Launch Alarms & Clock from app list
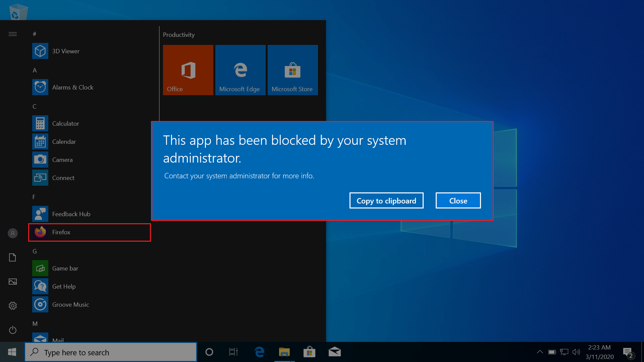Image resolution: width=644 pixels, height=362 pixels. pyautogui.click(x=89, y=87)
